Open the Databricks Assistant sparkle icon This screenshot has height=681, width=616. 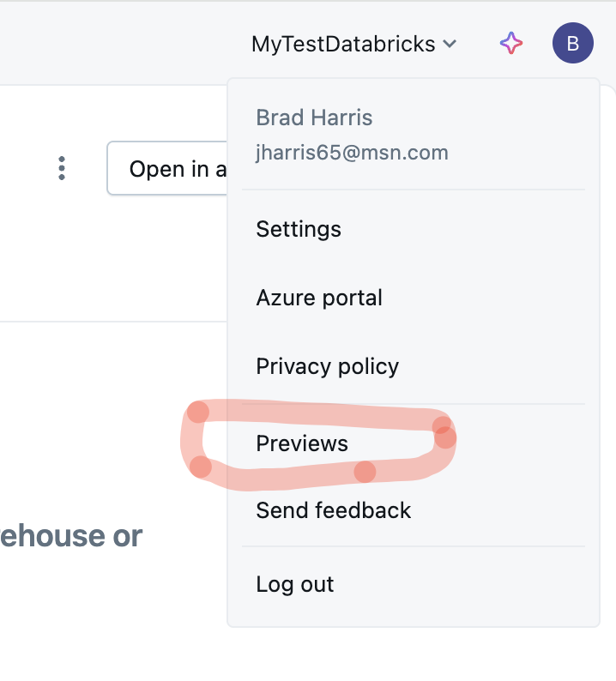(x=511, y=43)
